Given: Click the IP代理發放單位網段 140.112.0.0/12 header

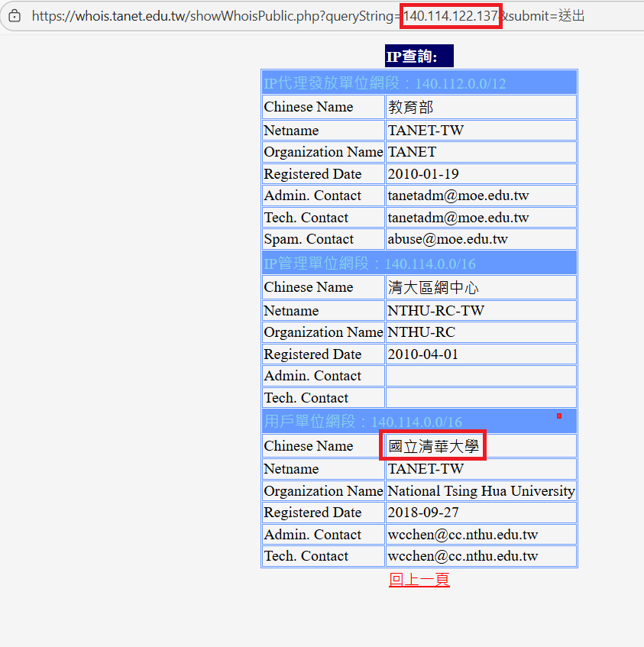Looking at the screenshot, I should coord(419,83).
